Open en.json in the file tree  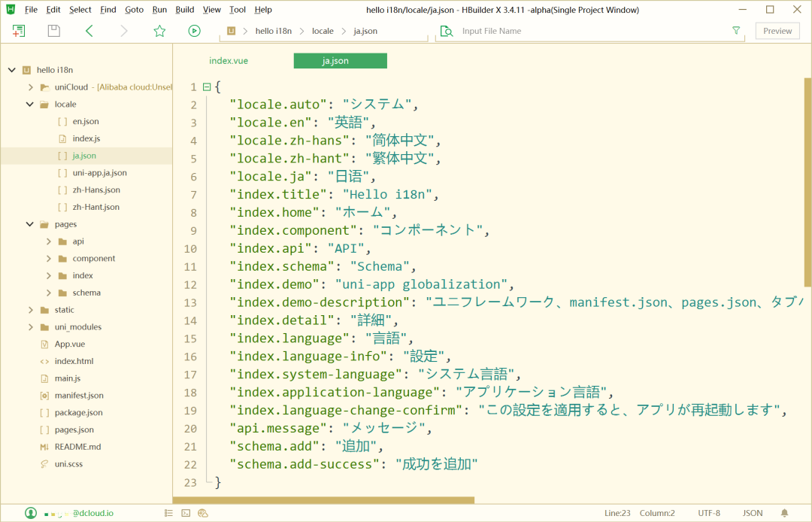pos(86,121)
